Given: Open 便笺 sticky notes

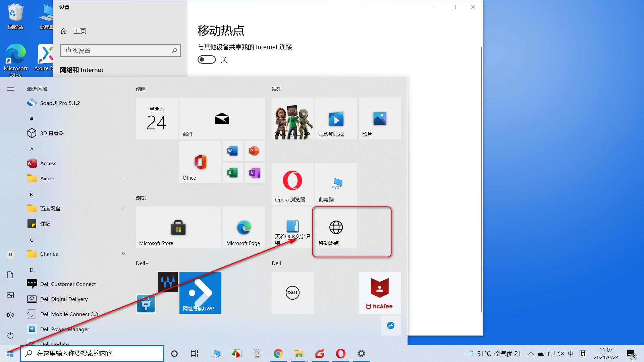Looking at the screenshot, I should [76, 224].
